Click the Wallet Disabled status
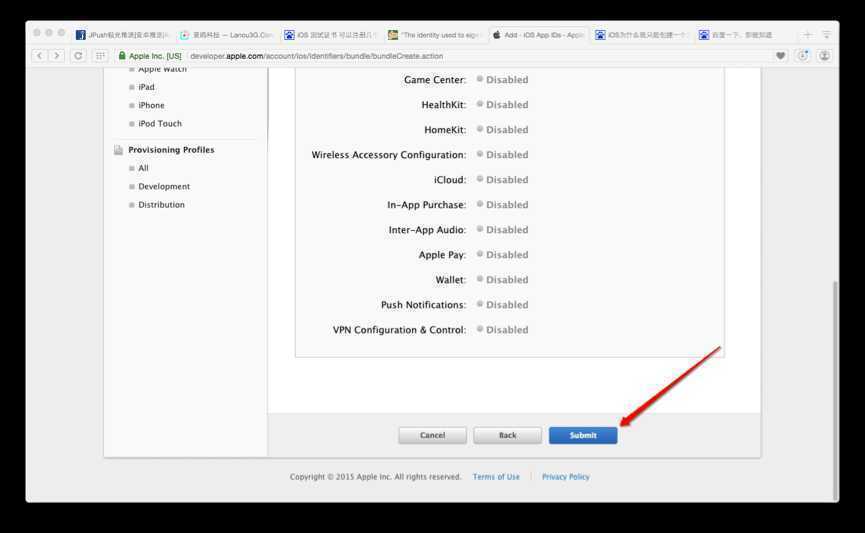This screenshot has width=865, height=533. (x=503, y=280)
